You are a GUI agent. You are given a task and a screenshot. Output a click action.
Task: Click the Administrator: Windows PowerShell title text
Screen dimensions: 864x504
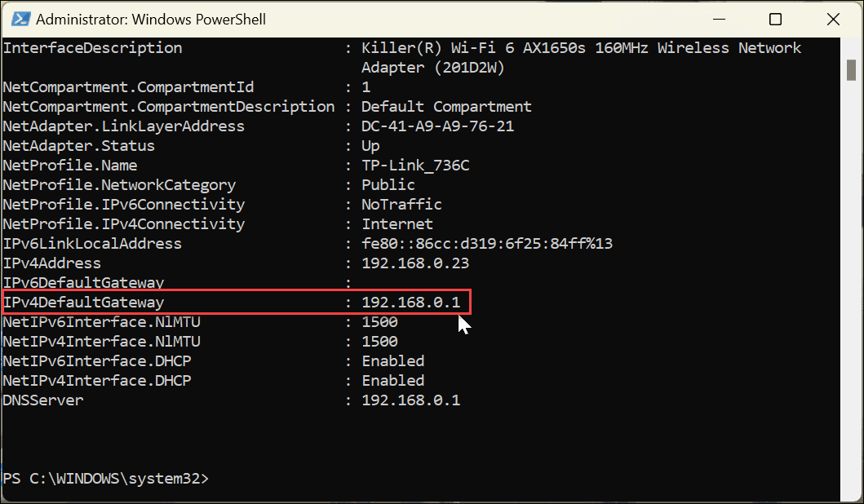(x=151, y=18)
